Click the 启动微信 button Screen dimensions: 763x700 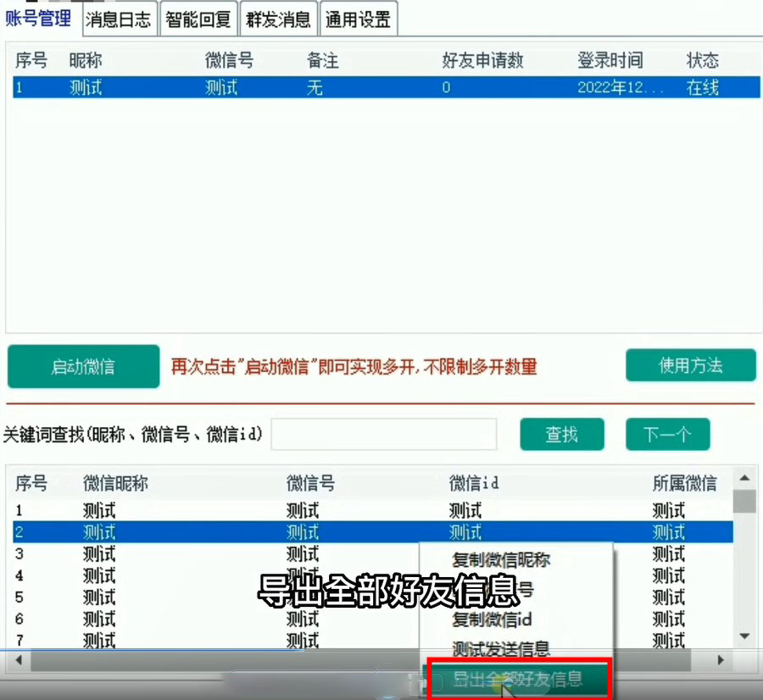tap(83, 365)
